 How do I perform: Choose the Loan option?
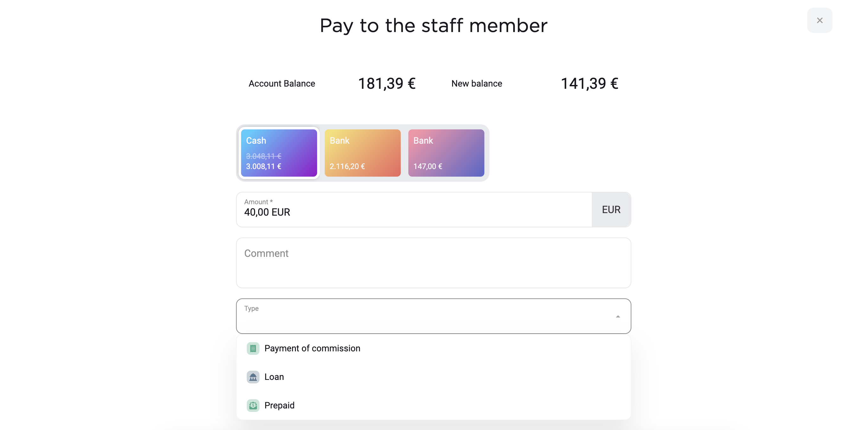coord(433,377)
